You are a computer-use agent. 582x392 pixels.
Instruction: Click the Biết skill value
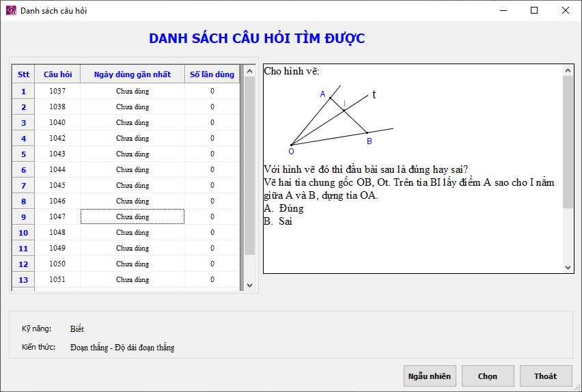pos(77,329)
